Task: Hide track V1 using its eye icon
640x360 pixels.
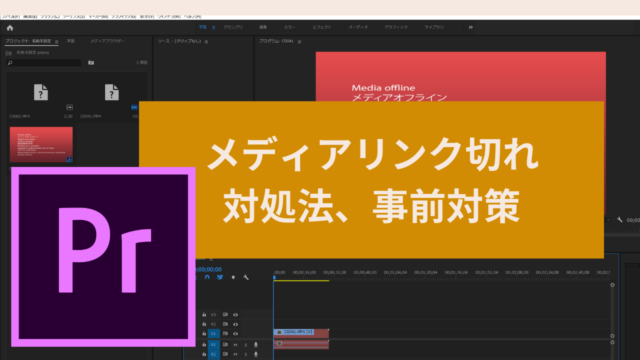Action: 236,333
